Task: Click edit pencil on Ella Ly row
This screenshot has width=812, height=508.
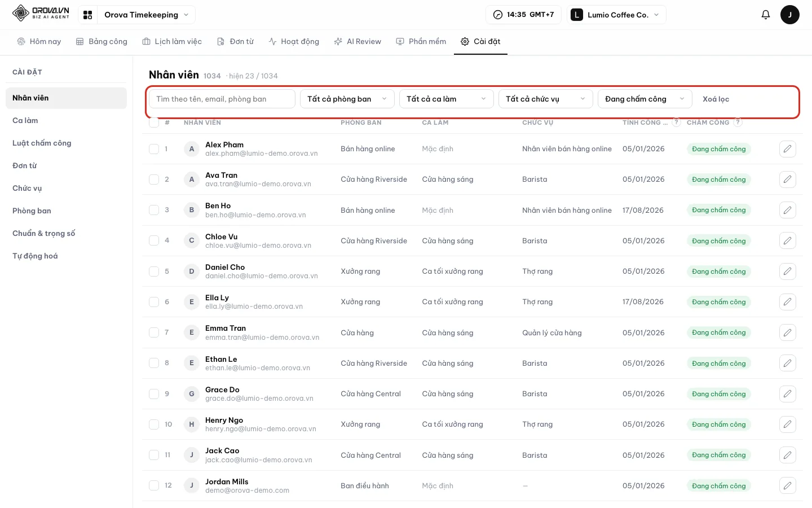Action: (787, 302)
